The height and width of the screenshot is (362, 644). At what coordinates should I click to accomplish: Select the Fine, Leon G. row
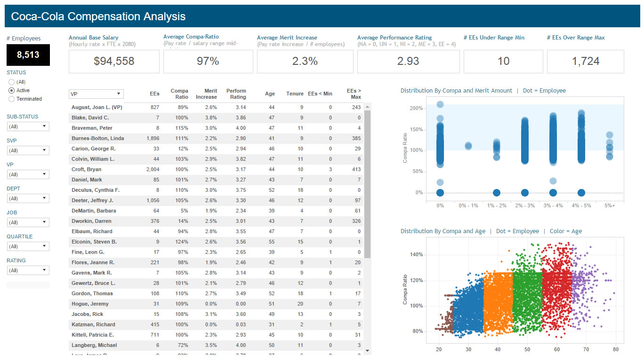pyautogui.click(x=217, y=252)
